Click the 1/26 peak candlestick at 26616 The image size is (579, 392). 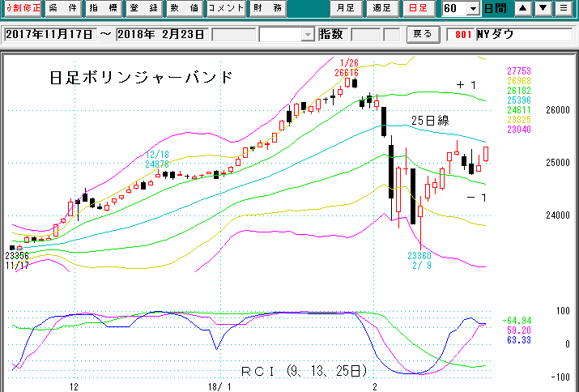(x=348, y=81)
